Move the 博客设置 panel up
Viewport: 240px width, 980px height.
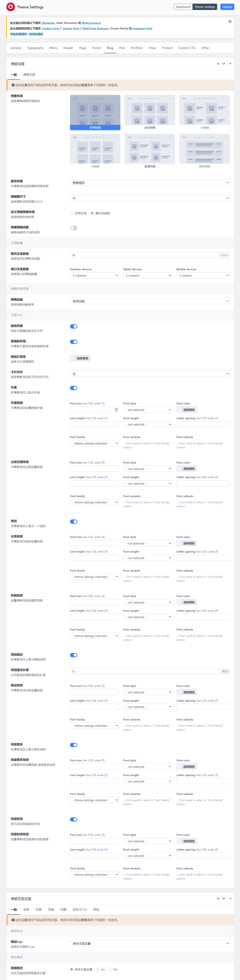click(218, 64)
